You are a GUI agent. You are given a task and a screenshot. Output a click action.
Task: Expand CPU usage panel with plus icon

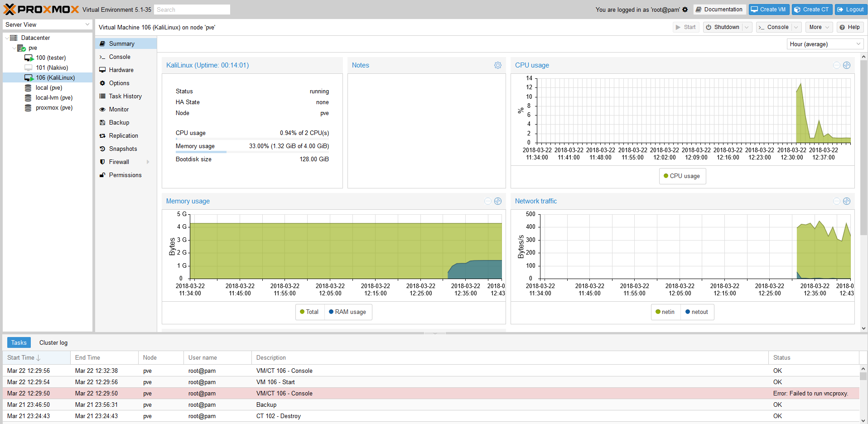click(x=847, y=65)
